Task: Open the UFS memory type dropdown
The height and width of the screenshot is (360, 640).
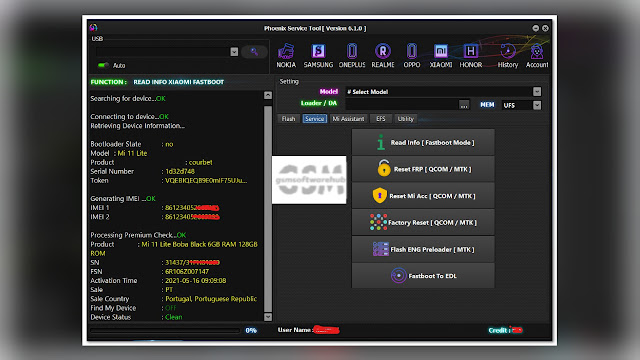Action: pos(537,105)
